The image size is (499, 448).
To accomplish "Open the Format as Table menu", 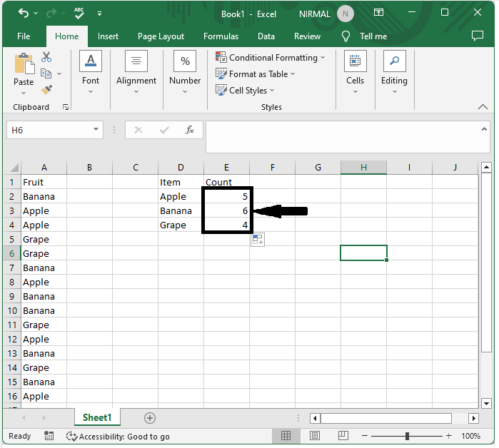I will pos(256,74).
